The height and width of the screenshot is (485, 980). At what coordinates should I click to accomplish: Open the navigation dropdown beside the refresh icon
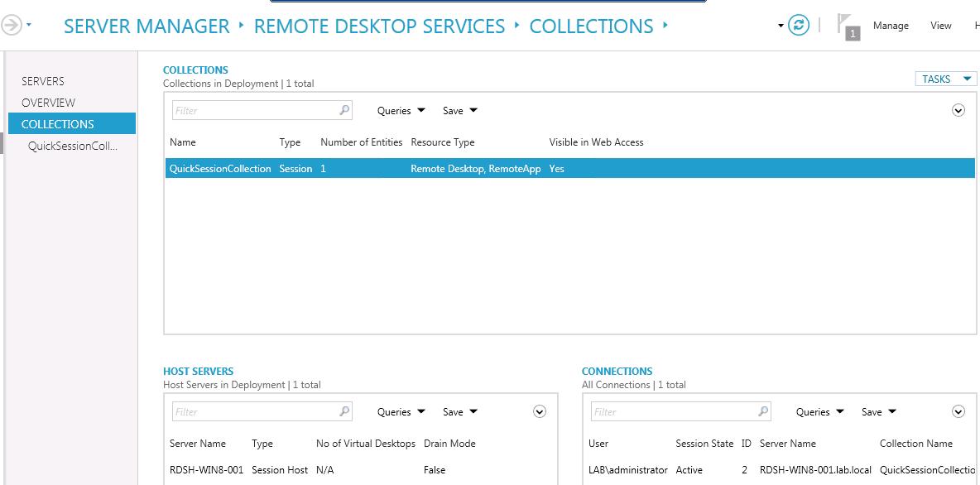coord(779,25)
